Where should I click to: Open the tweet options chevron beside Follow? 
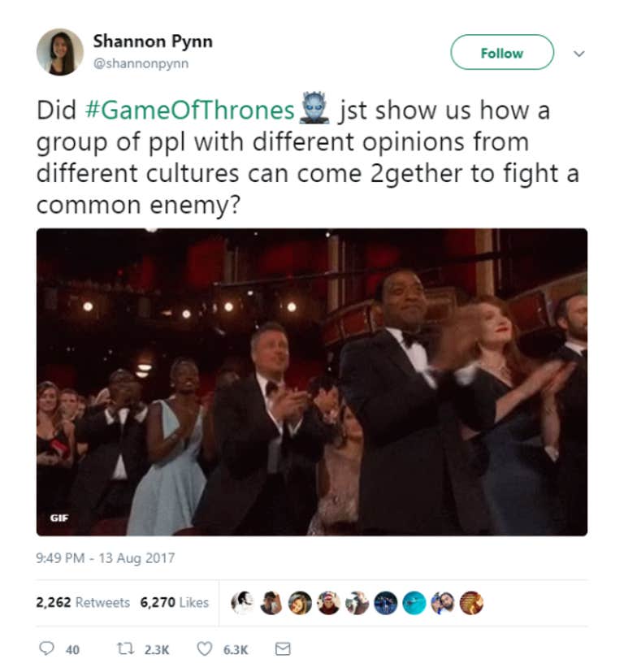pos(579,54)
